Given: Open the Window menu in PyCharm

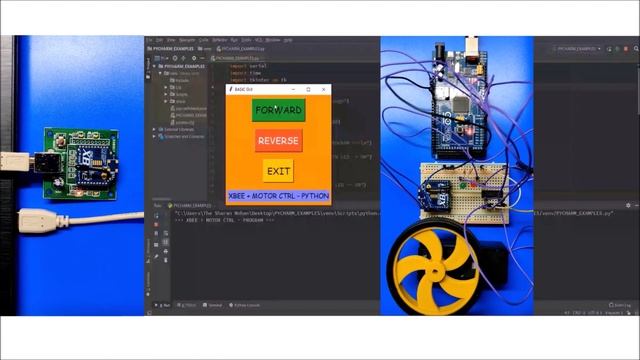Looking at the screenshot, I should pos(273,40).
